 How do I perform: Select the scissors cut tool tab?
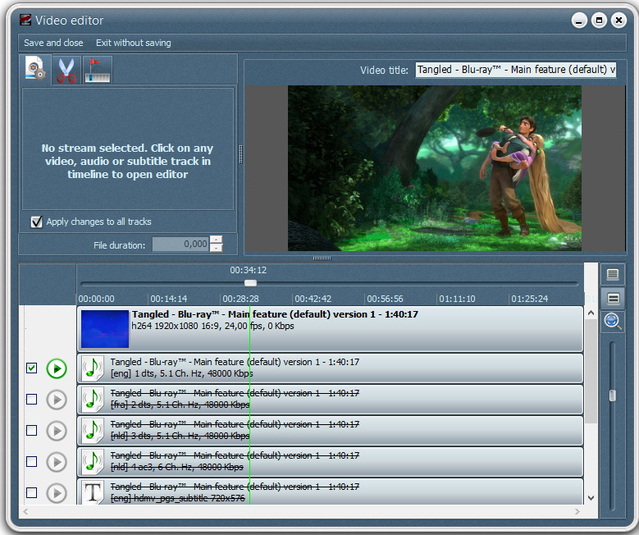[x=66, y=70]
